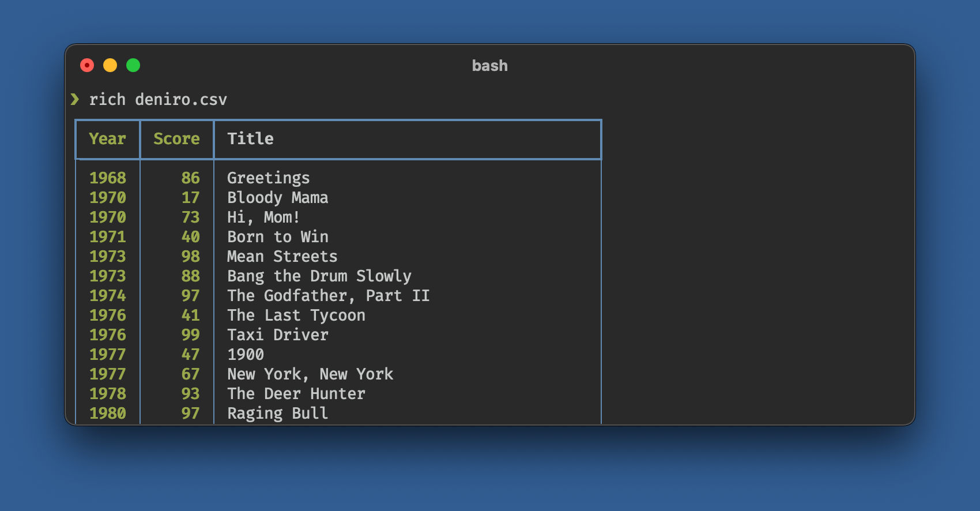The image size is (980, 511).
Task: Click score 47 in the 1900 row
Action: pyautogui.click(x=191, y=355)
